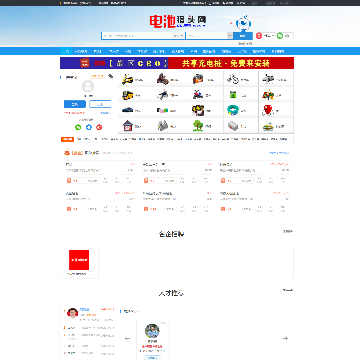
Task: Click the solid blue login button
Action: tap(75, 104)
